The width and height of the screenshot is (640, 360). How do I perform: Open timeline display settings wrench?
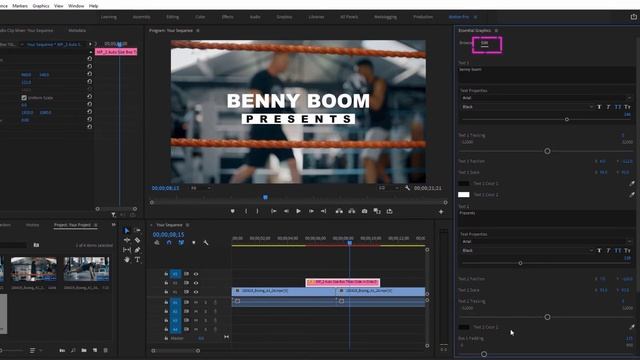coord(205,242)
